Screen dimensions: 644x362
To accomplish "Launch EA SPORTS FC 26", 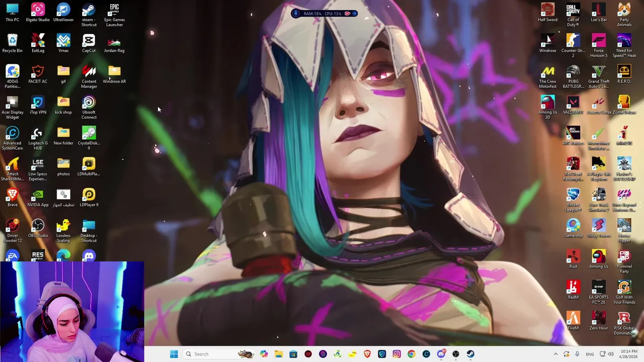I will [x=599, y=293].
